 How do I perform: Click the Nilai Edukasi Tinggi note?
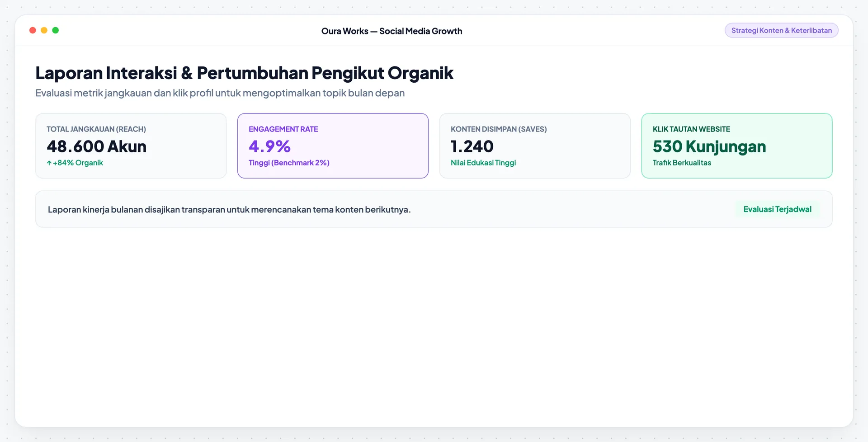pos(483,163)
